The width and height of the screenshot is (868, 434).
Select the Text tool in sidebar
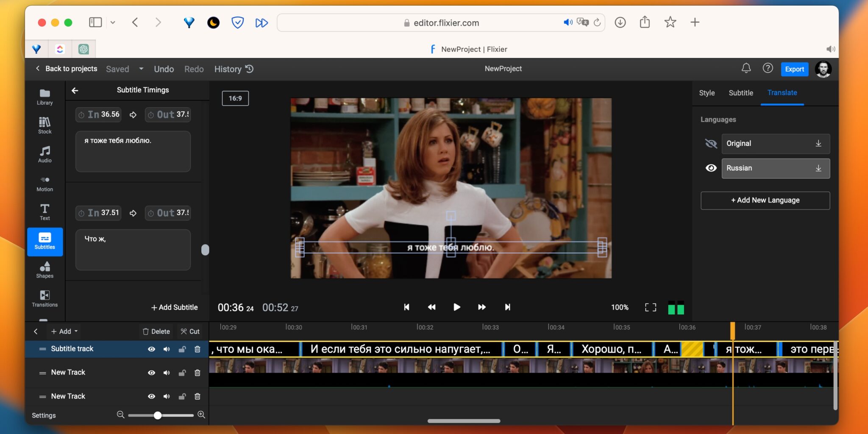tap(45, 212)
